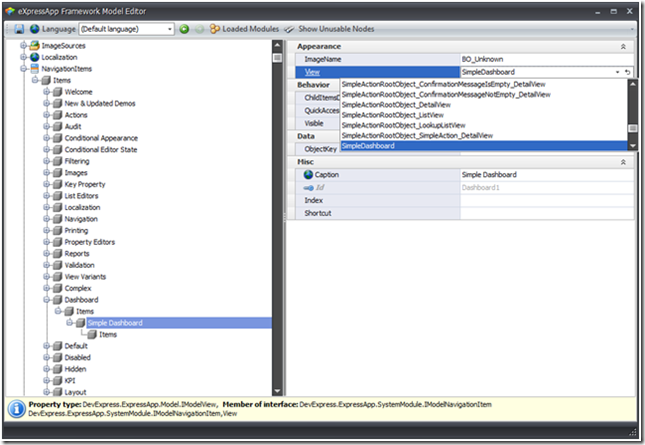The image size is (645, 445).
Task: Open Loaded Modules
Action: pos(244,29)
